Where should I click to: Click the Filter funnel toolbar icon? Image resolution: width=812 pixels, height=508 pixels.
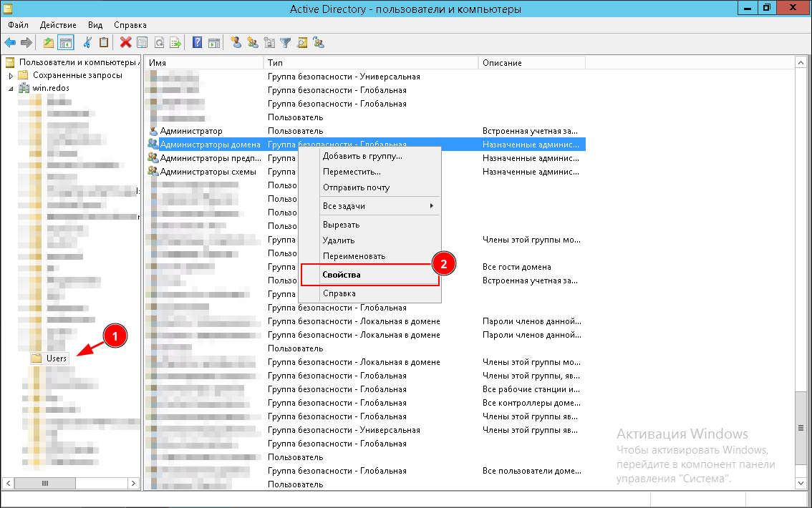point(285,42)
